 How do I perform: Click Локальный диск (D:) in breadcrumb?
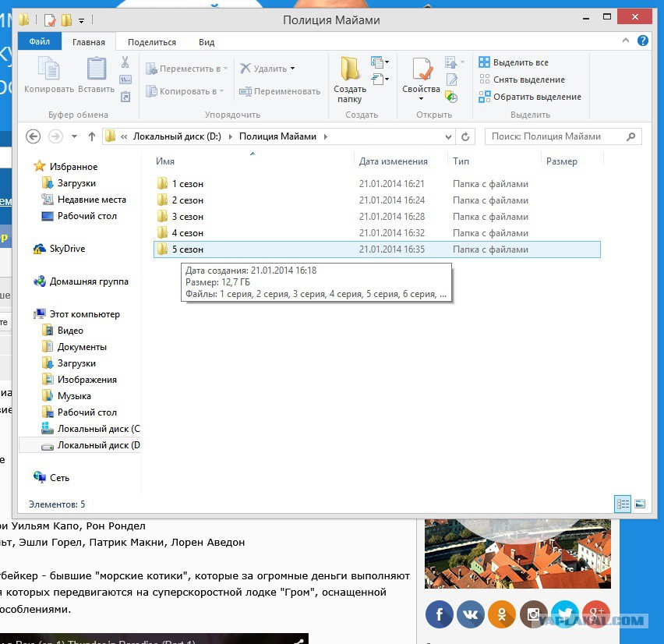[x=177, y=136]
